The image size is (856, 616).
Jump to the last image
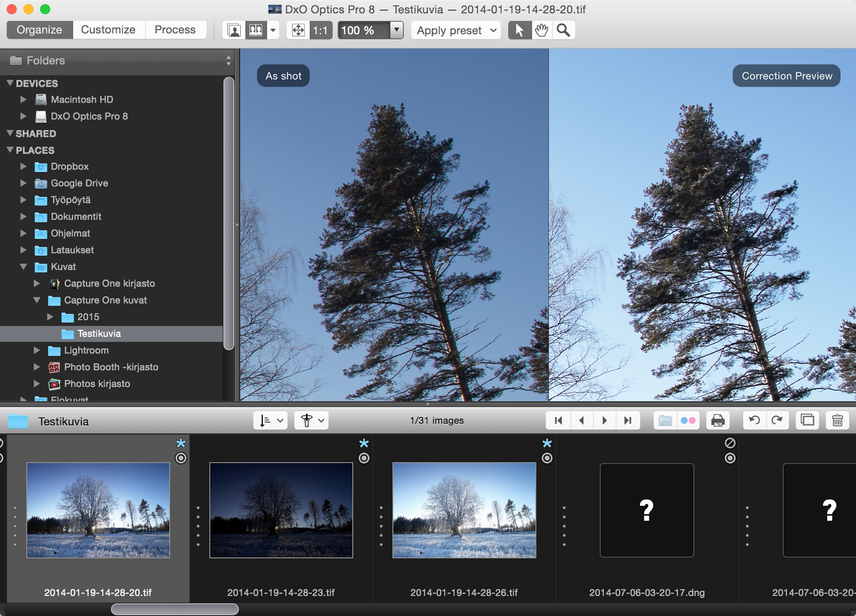[628, 421]
